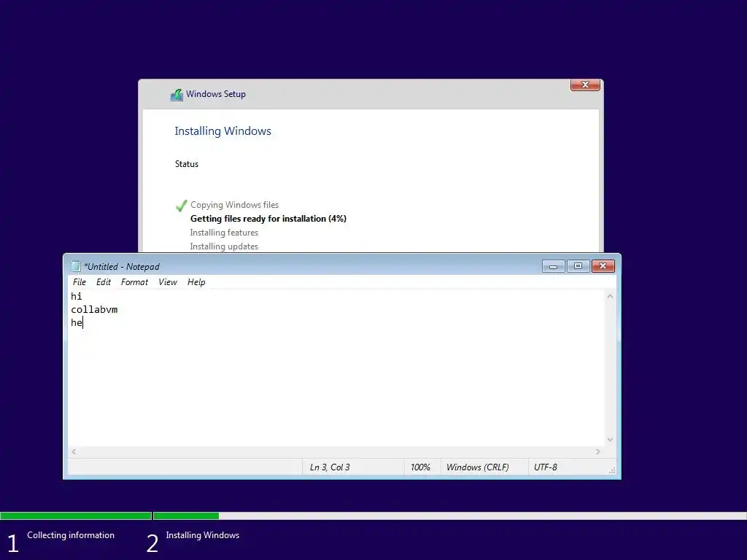Click the Notepad horizontal scroll left arrow
Image resolution: width=747 pixels, height=560 pixels.
pos(74,451)
